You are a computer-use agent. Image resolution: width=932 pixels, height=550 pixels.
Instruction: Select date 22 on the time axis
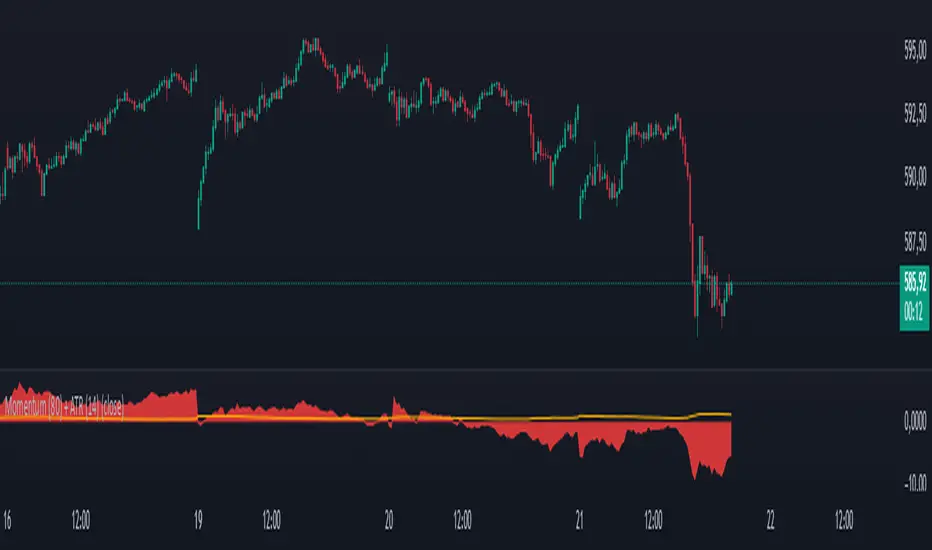pyautogui.click(x=771, y=520)
